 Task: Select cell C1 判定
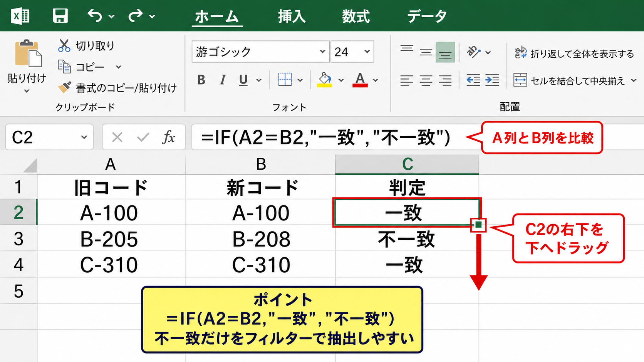coord(407,187)
